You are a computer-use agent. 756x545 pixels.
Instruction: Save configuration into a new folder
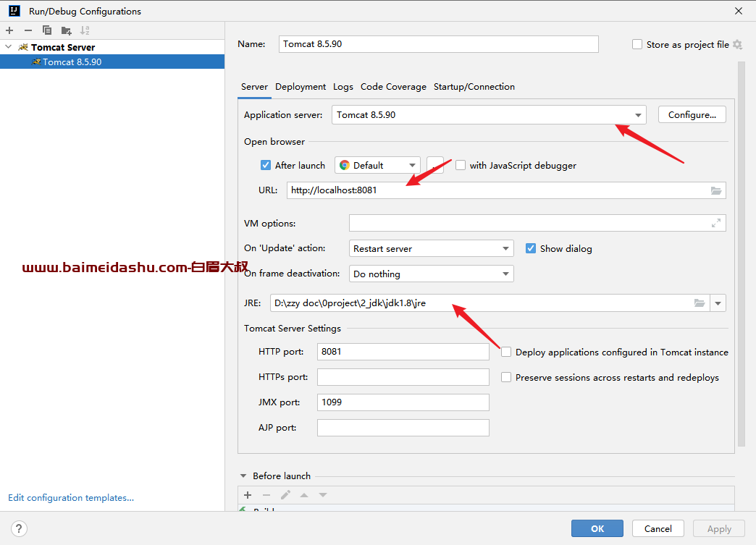point(66,31)
